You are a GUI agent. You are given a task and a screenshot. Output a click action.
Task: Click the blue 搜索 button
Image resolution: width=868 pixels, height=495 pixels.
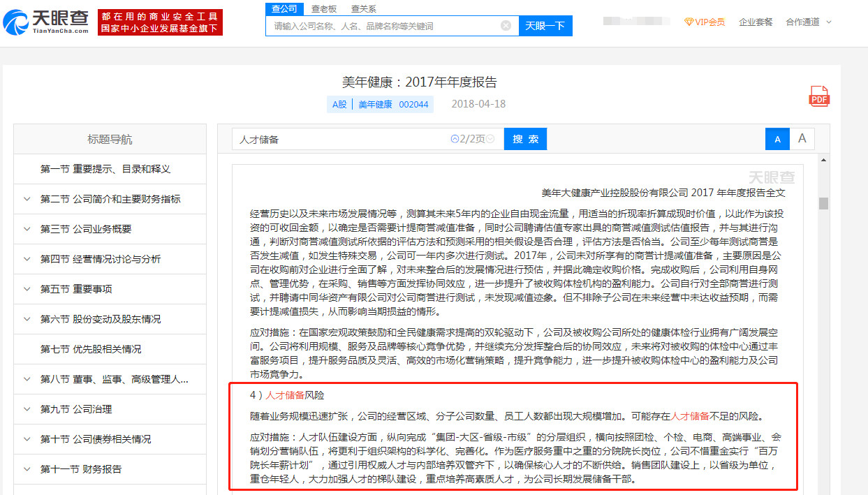(x=525, y=139)
